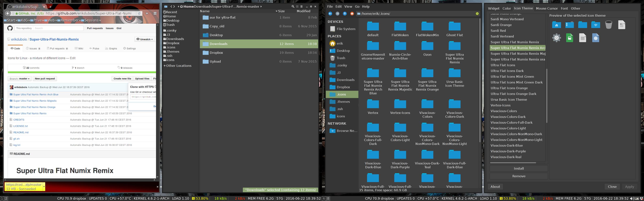This screenshot has height=201, width=644.
Task: Open the KdG bookmarks folder dropdown
Action: (x=24, y=20)
